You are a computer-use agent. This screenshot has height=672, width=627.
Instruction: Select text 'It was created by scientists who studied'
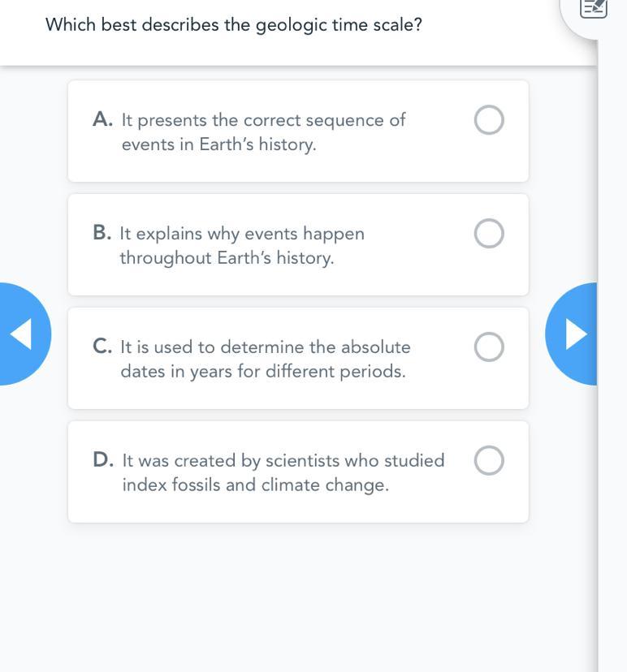pyautogui.click(x=283, y=461)
